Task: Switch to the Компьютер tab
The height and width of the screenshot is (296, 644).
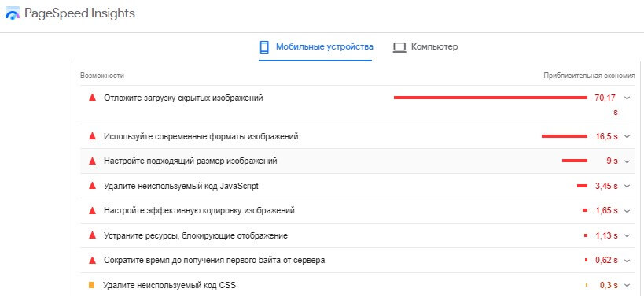Action: [x=425, y=47]
